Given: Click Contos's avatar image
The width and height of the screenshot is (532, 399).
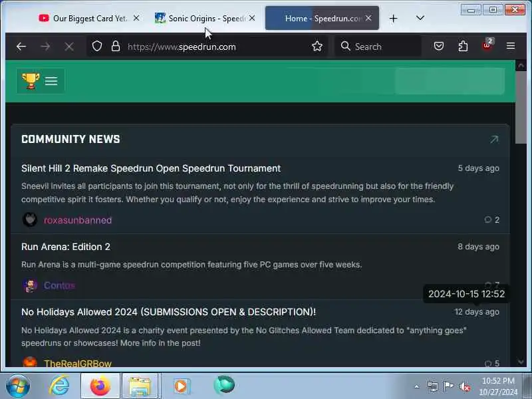Looking at the screenshot, I should (x=30, y=285).
